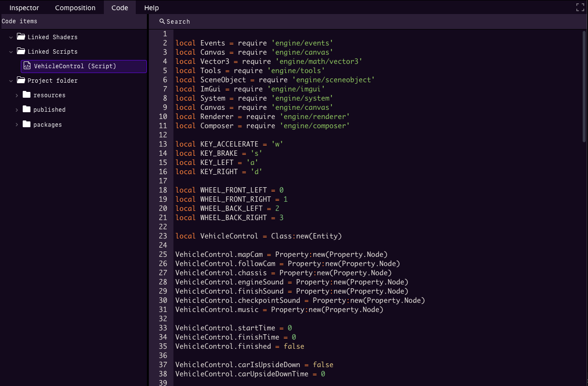Open the Help menu
The image size is (588, 386).
pos(151,7)
